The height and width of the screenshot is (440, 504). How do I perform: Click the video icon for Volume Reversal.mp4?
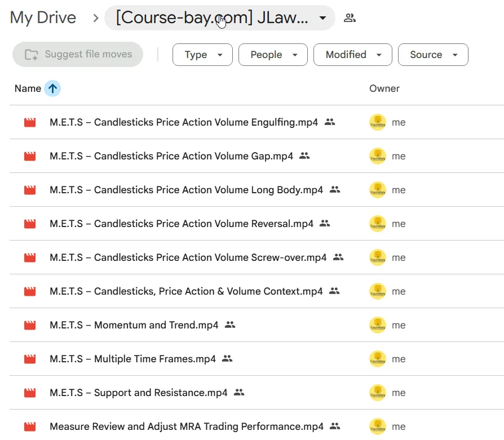tap(30, 224)
